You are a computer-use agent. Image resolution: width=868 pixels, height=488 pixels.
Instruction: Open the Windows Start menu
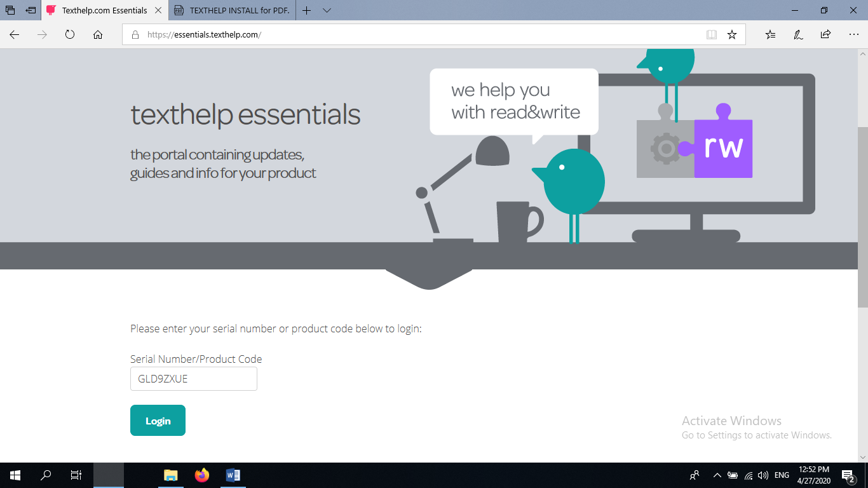pos(15,475)
